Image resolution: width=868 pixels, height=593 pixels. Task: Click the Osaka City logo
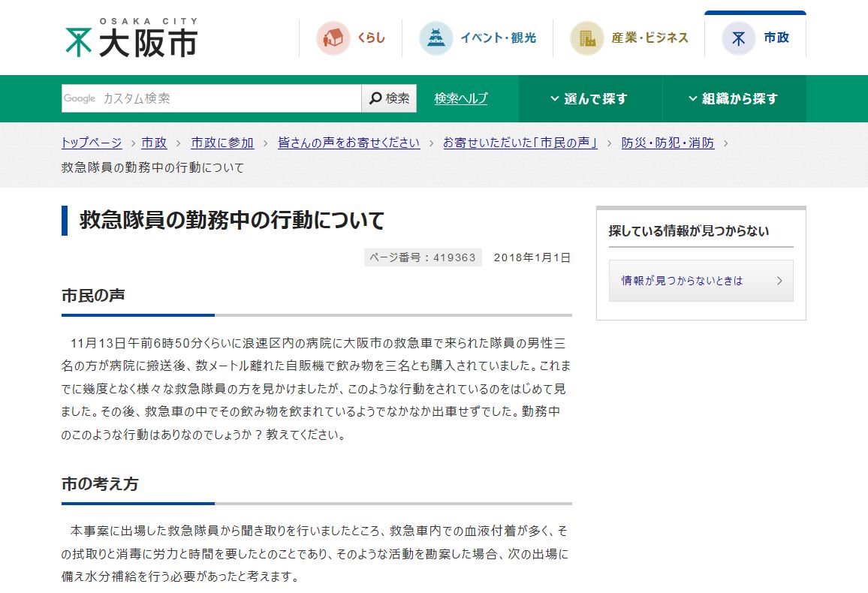point(131,39)
